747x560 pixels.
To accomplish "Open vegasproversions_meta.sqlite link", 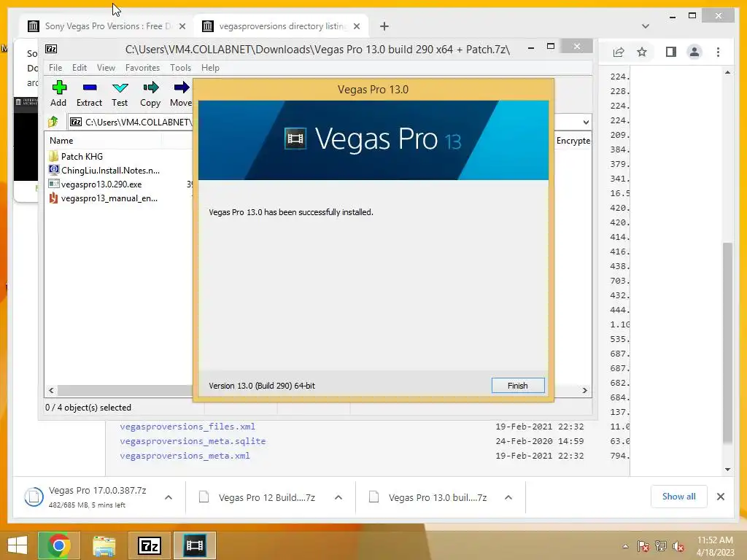I will point(193,441).
